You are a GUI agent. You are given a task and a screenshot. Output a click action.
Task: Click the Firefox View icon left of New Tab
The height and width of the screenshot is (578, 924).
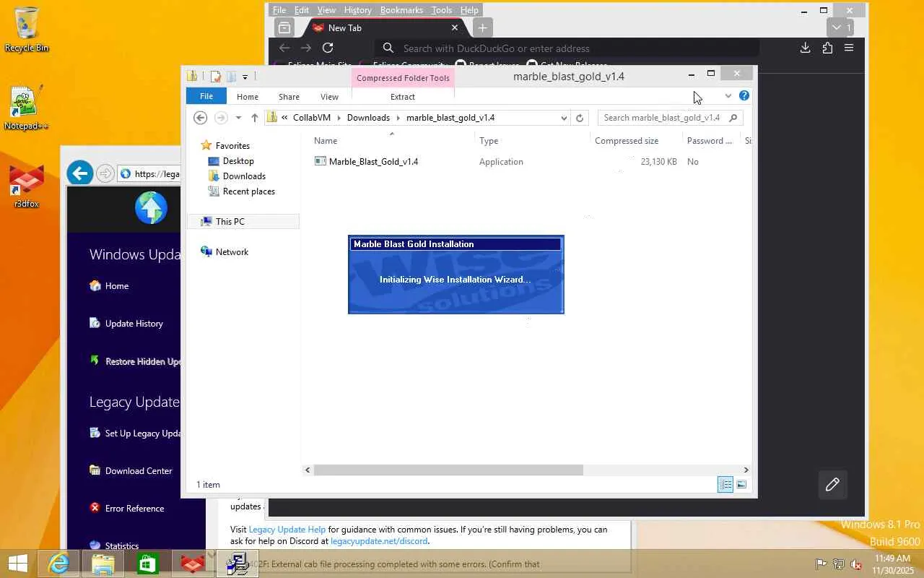tap(284, 28)
